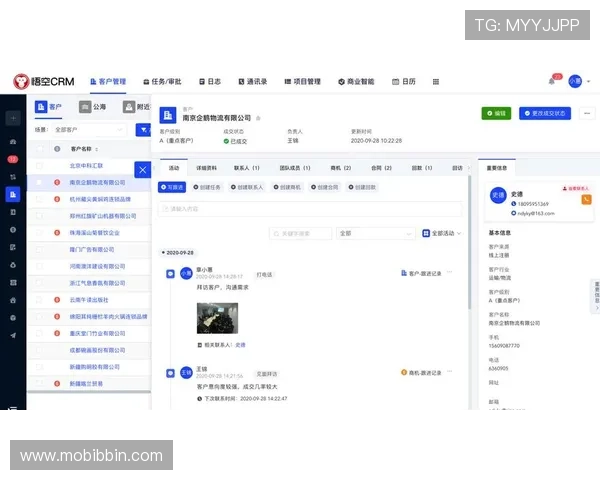600x480 pixels.
Task: Toggle the select-all checkbox in list header
Action: tap(39, 149)
